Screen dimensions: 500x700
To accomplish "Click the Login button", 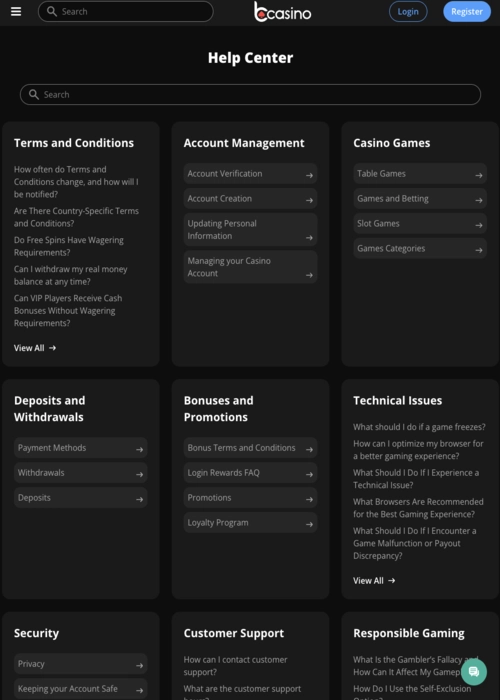I will tap(408, 12).
